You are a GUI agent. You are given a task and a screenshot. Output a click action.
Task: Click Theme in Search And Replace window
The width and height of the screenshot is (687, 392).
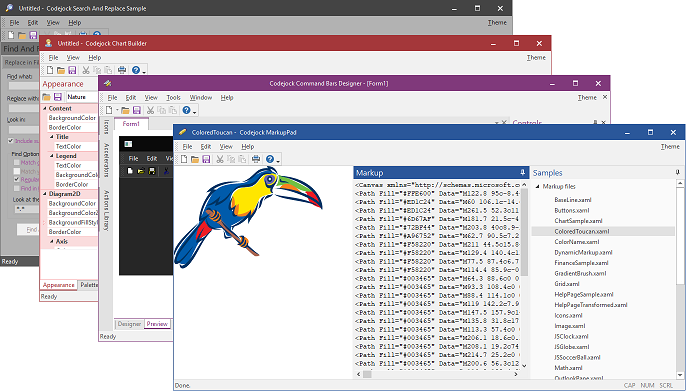tap(497, 22)
